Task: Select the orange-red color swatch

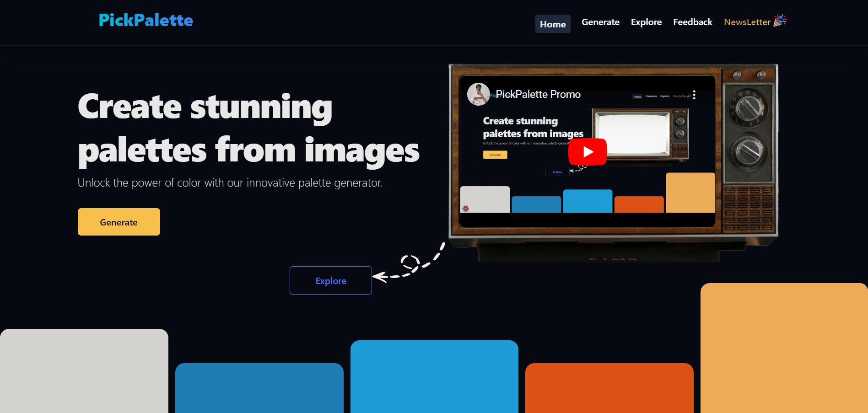Action: tap(609, 388)
